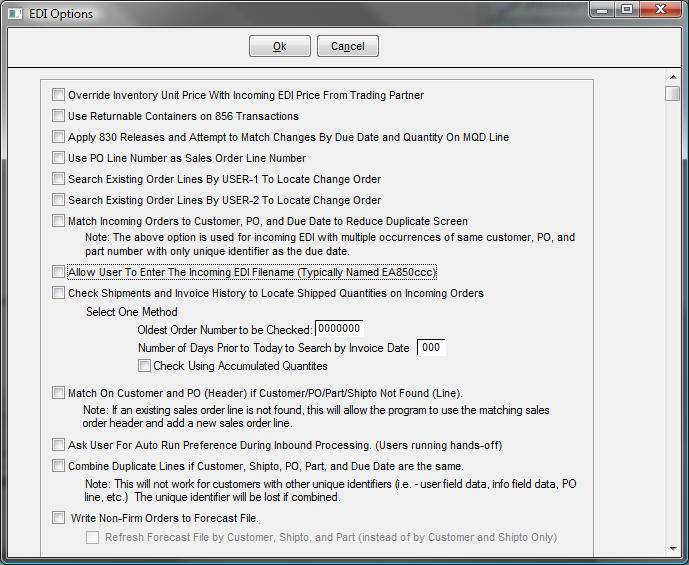This screenshot has height=565, width=689.
Task: Toggle Combine Duplicate Lines checkbox
Action: 58,466
